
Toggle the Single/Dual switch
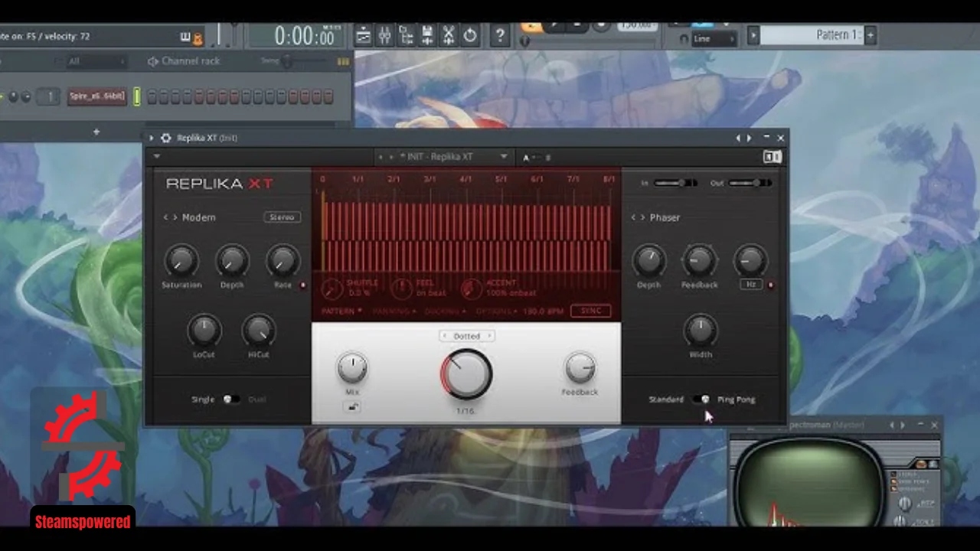tap(230, 399)
